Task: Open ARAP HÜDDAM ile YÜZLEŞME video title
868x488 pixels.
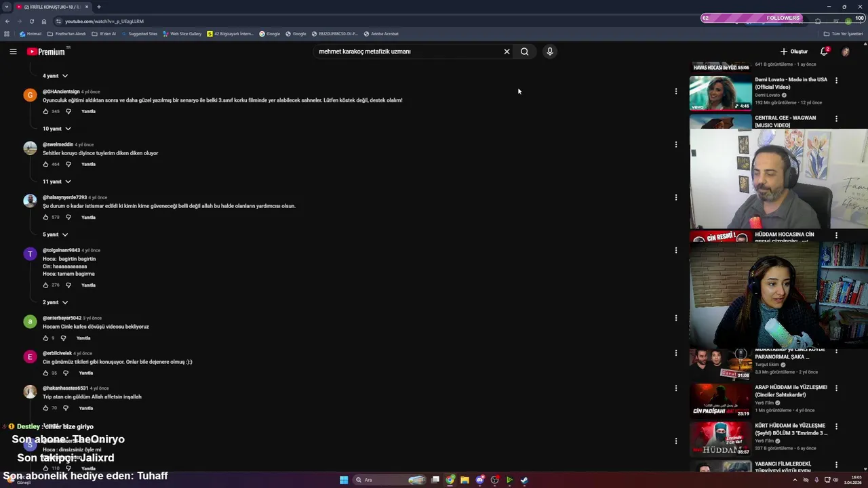Action: [791, 391]
